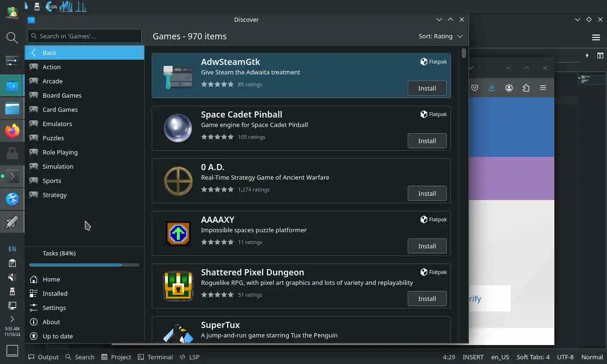
Task: Click the Discover window title bar icon
Action: click(x=31, y=19)
